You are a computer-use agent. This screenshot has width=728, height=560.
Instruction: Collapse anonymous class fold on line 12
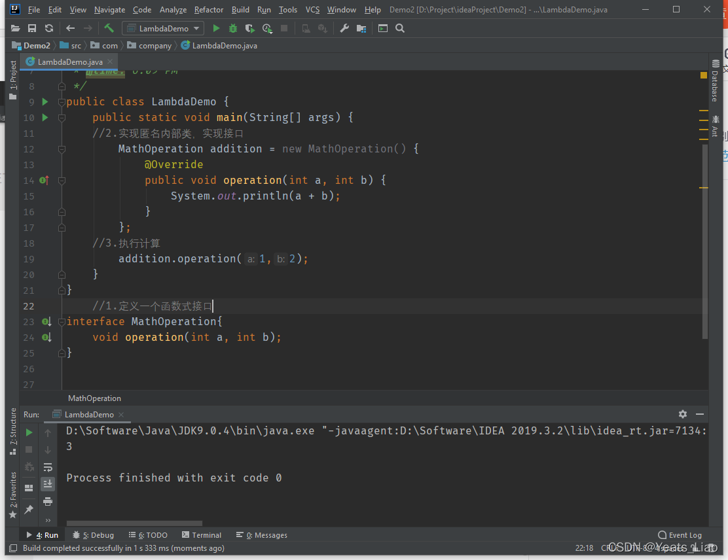pyautogui.click(x=62, y=149)
